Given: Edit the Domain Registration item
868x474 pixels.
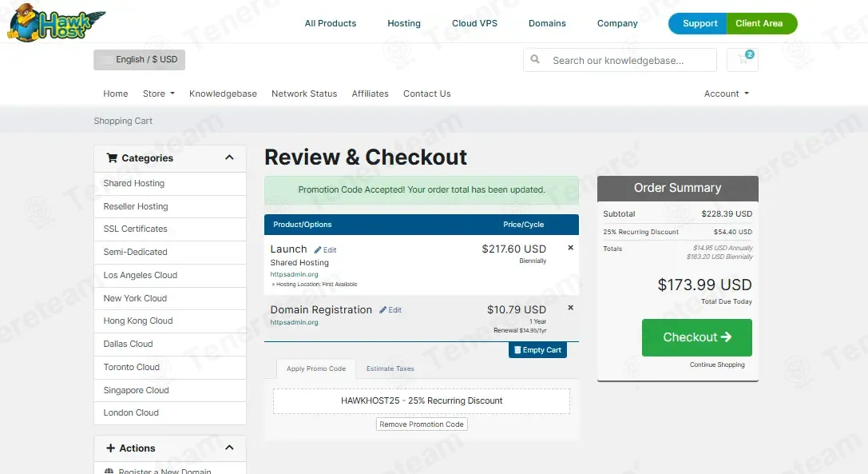Looking at the screenshot, I should point(390,310).
